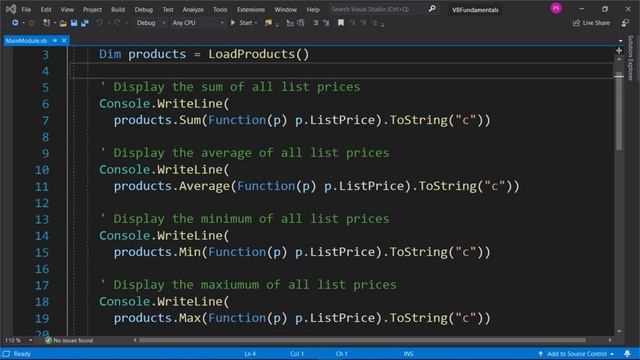Click the LoadProducts() call on line 3
The width and height of the screenshot is (640, 360).
coord(259,54)
